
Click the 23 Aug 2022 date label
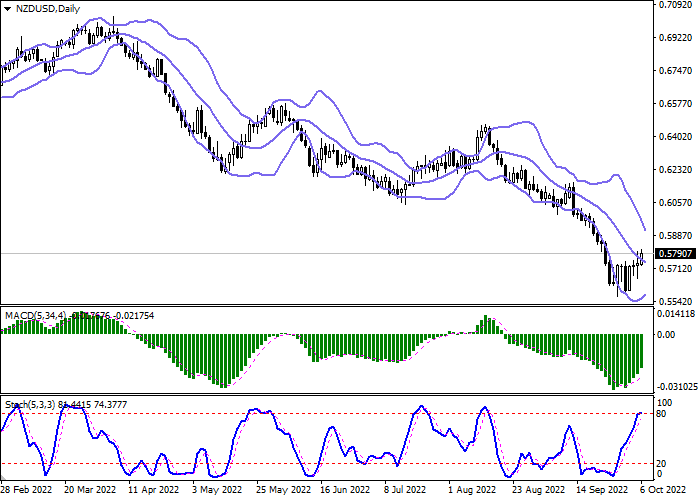coord(535,491)
